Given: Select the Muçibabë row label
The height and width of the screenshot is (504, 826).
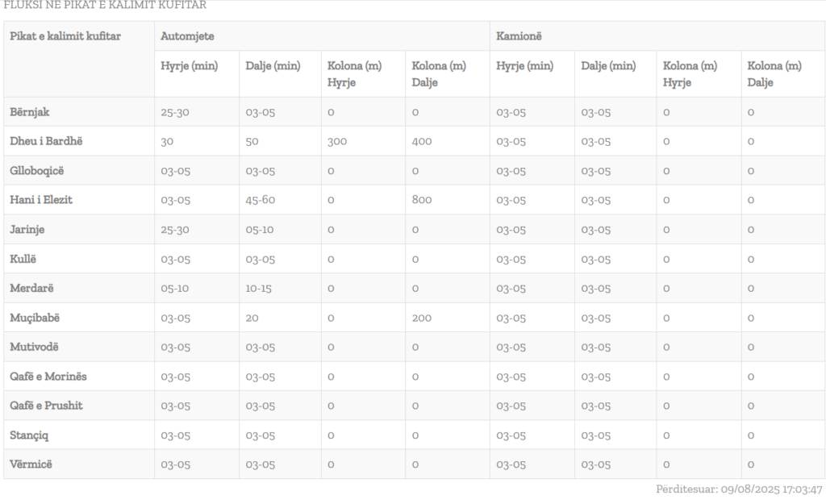Looking at the screenshot, I should click(x=35, y=318).
